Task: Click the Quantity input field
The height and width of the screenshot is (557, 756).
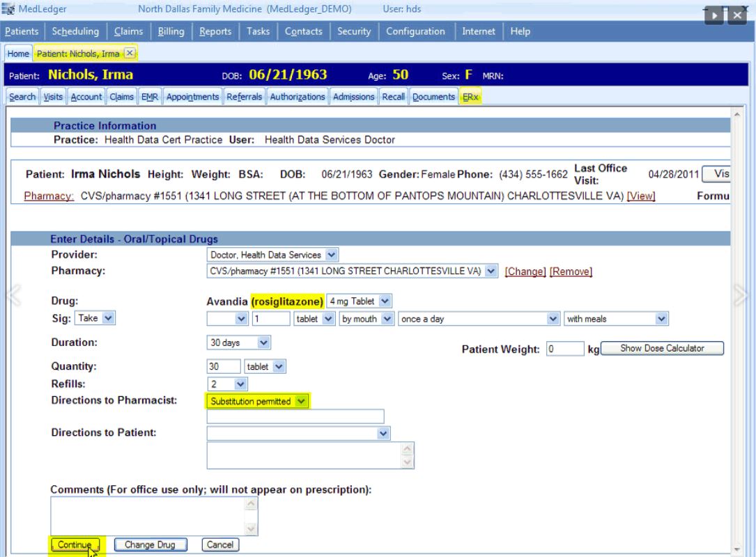Action: (223, 367)
